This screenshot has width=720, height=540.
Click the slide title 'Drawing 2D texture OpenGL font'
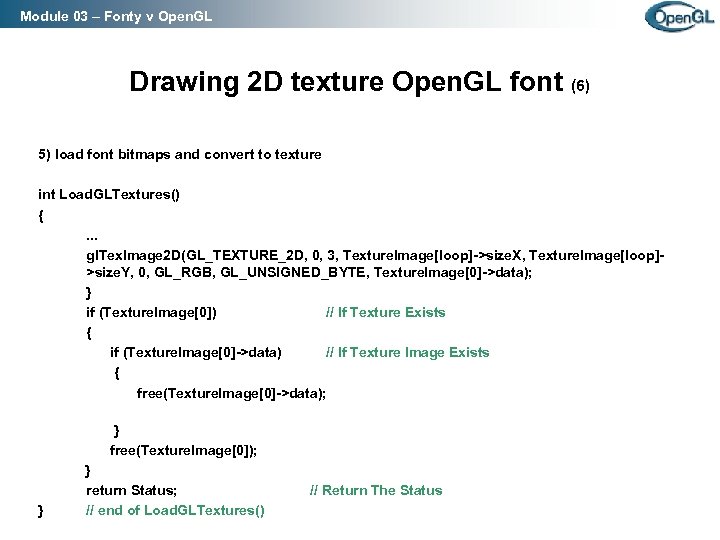coord(346,82)
